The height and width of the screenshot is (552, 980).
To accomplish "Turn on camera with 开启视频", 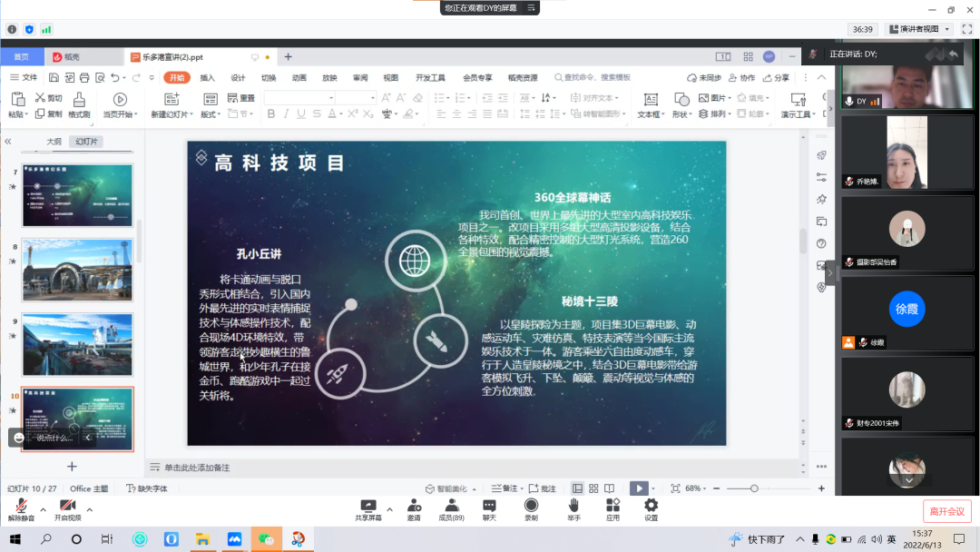I will (x=67, y=507).
